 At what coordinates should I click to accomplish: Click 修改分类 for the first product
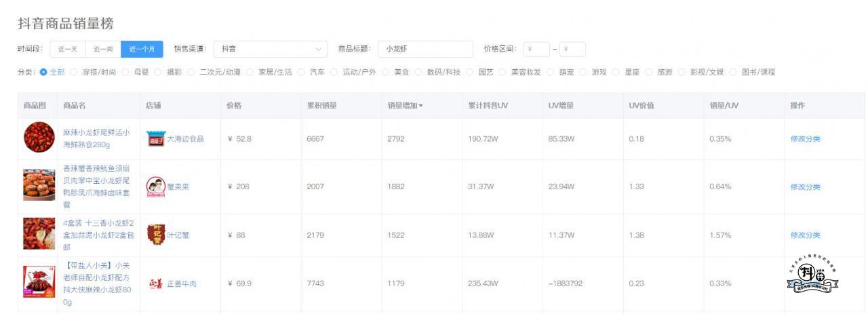(x=805, y=139)
